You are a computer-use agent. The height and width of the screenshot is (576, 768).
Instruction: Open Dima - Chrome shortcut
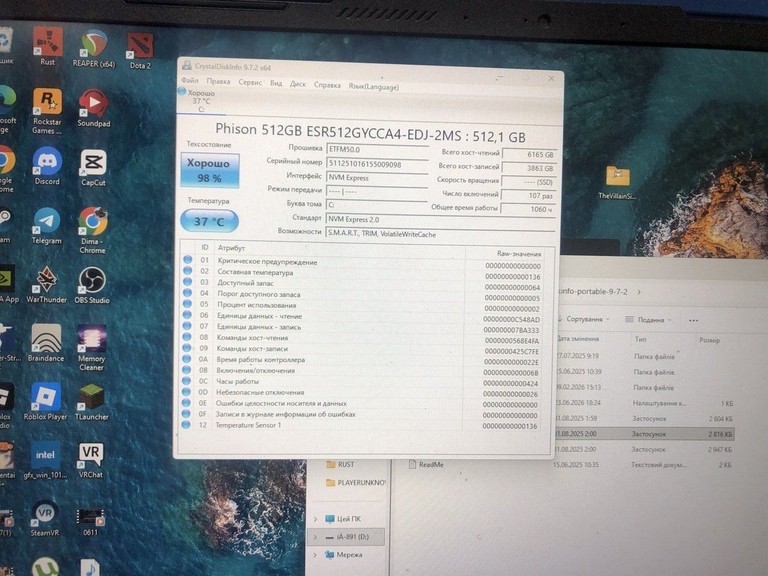(x=93, y=230)
